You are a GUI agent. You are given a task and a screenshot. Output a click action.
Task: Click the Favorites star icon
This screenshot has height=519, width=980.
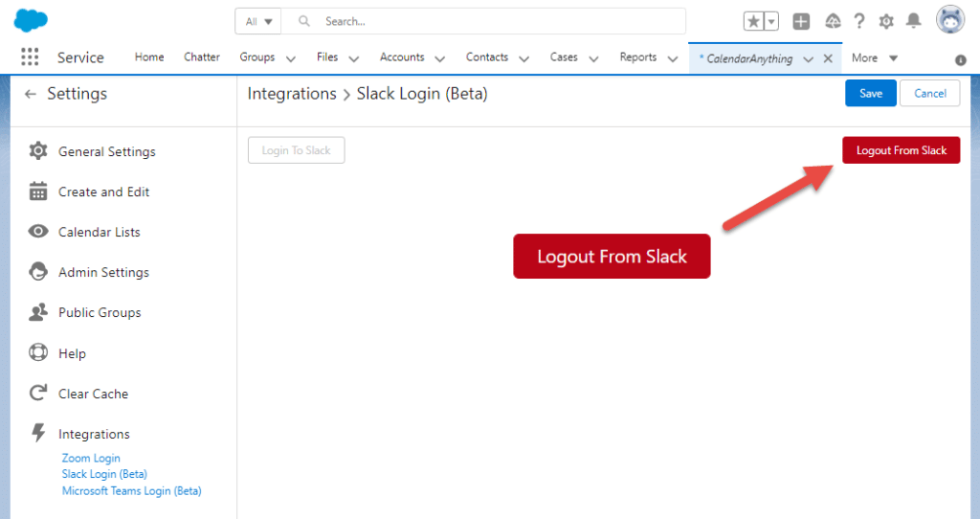coord(753,21)
